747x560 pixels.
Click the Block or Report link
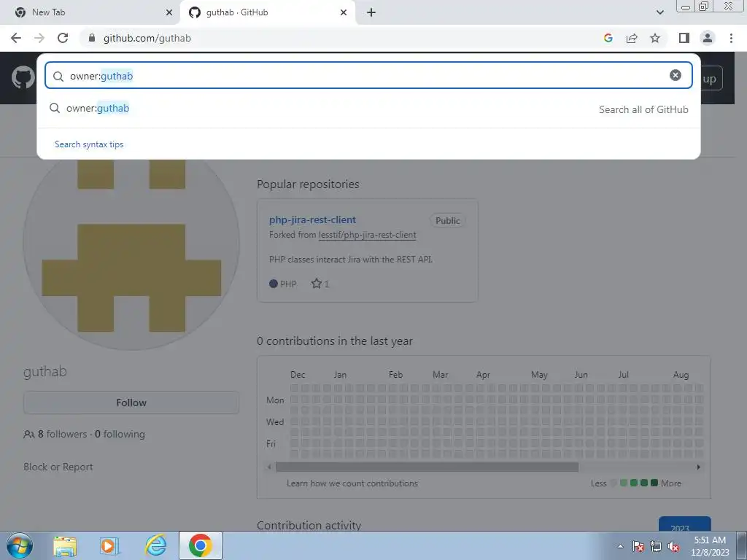pyautogui.click(x=58, y=467)
